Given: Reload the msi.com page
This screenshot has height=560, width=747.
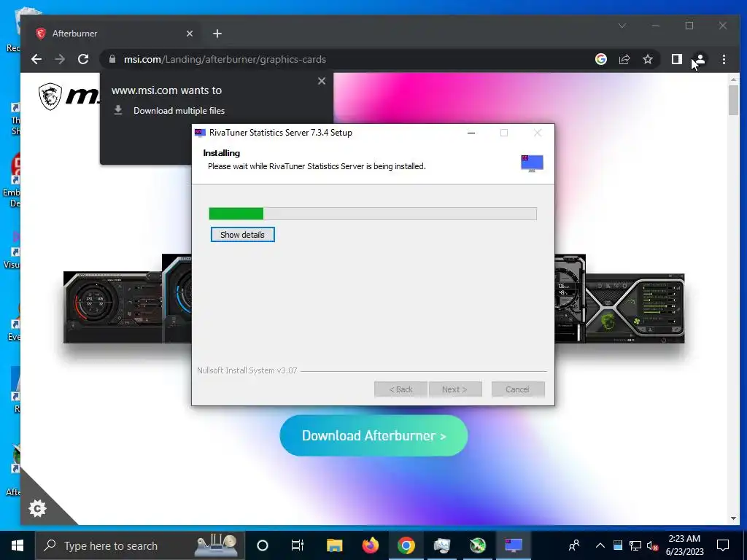Looking at the screenshot, I should (x=83, y=59).
